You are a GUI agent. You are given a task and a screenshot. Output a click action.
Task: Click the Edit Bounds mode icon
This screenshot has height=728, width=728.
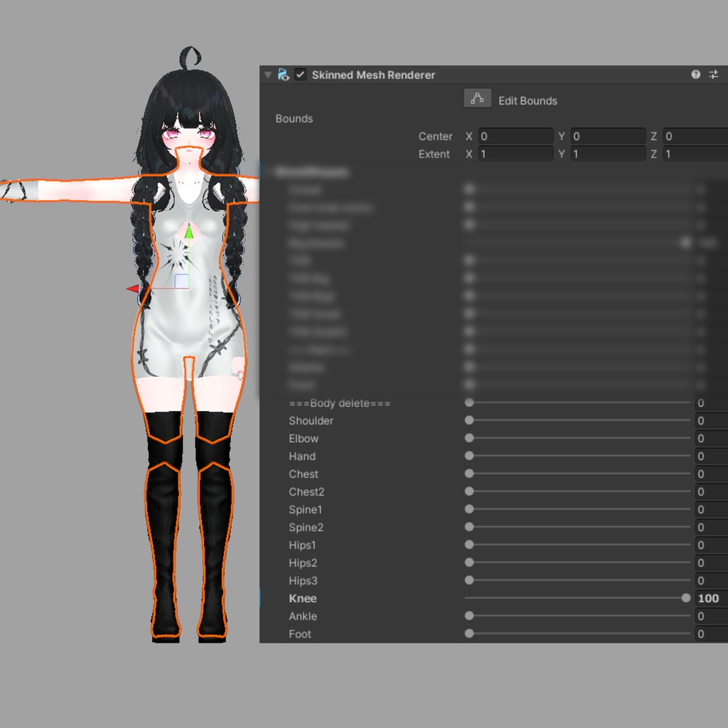[477, 99]
